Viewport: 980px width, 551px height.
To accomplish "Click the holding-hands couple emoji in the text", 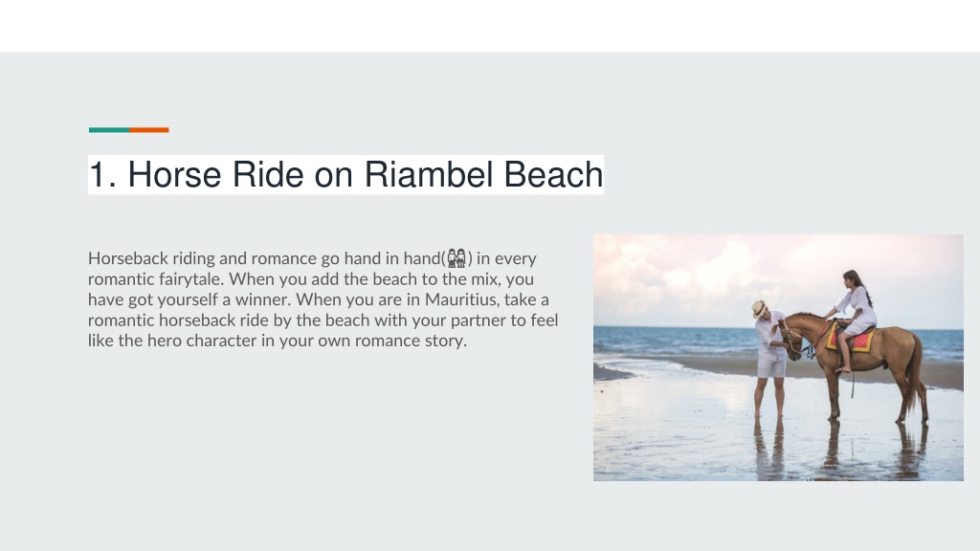I will [x=457, y=258].
